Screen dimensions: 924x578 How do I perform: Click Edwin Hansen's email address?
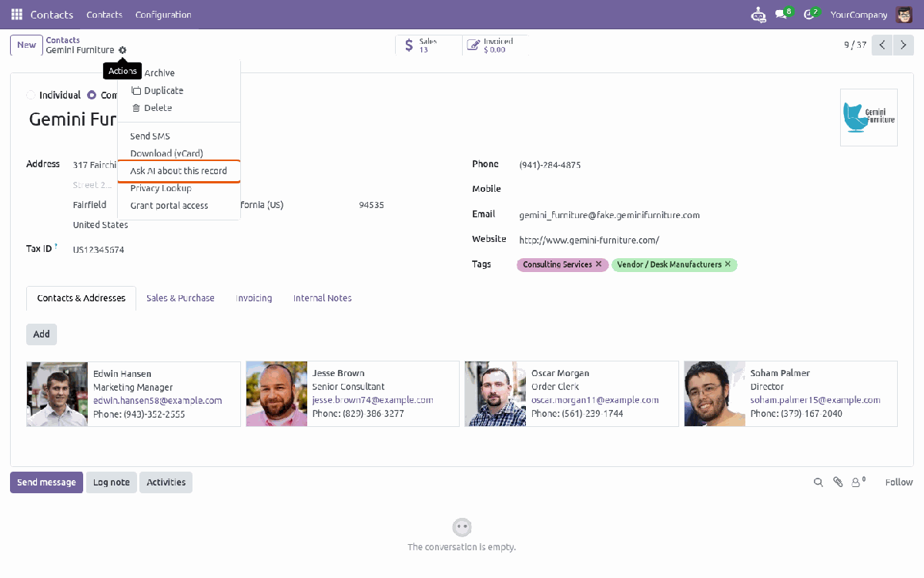(x=157, y=401)
